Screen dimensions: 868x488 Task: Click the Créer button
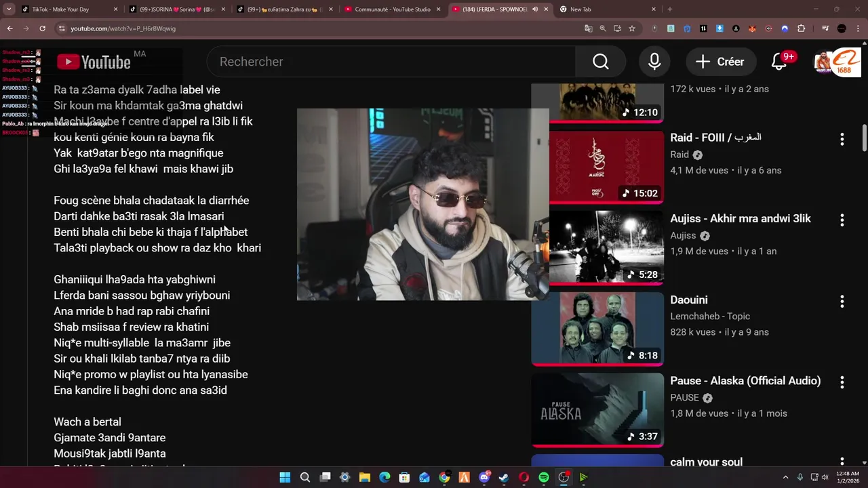point(720,62)
